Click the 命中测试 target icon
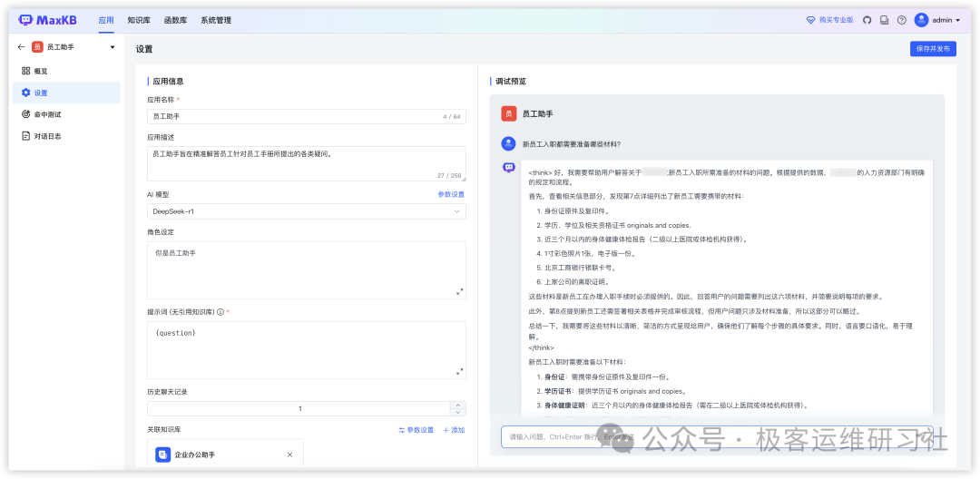The image size is (980, 479). [x=25, y=114]
